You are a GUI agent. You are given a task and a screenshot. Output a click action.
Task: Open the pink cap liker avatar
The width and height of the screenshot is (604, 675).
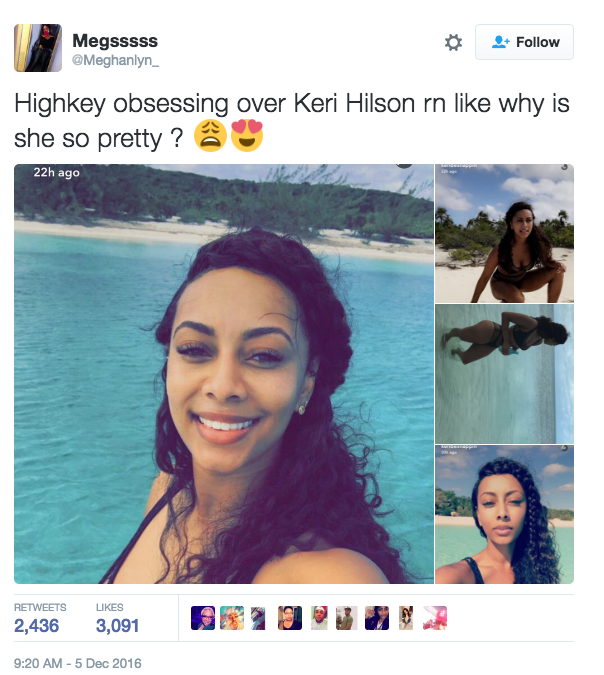[x=435, y=618]
